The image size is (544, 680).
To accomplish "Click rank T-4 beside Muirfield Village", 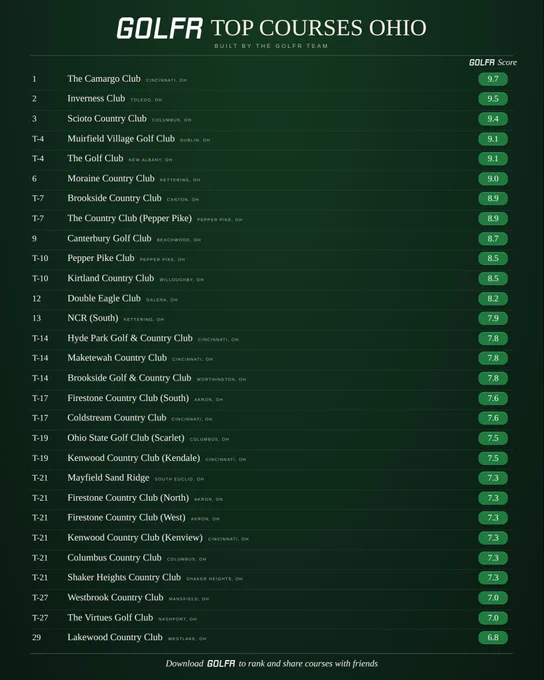I will pos(38,139).
